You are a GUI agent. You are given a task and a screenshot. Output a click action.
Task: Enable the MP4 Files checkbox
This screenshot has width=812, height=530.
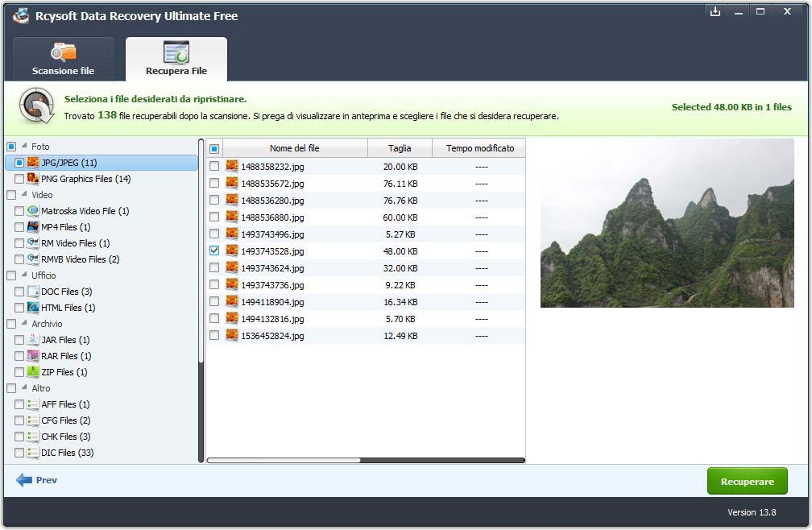(x=19, y=227)
